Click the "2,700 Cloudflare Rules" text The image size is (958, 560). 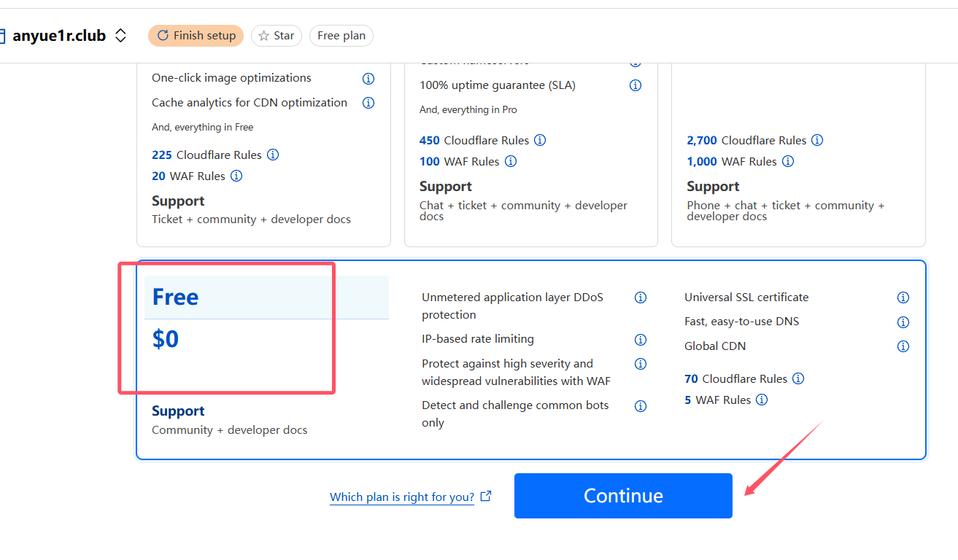point(746,140)
